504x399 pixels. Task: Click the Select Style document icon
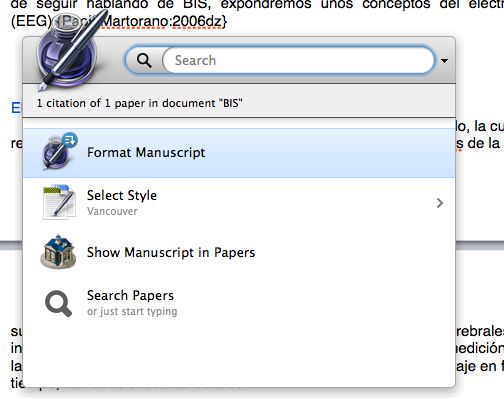(59, 202)
